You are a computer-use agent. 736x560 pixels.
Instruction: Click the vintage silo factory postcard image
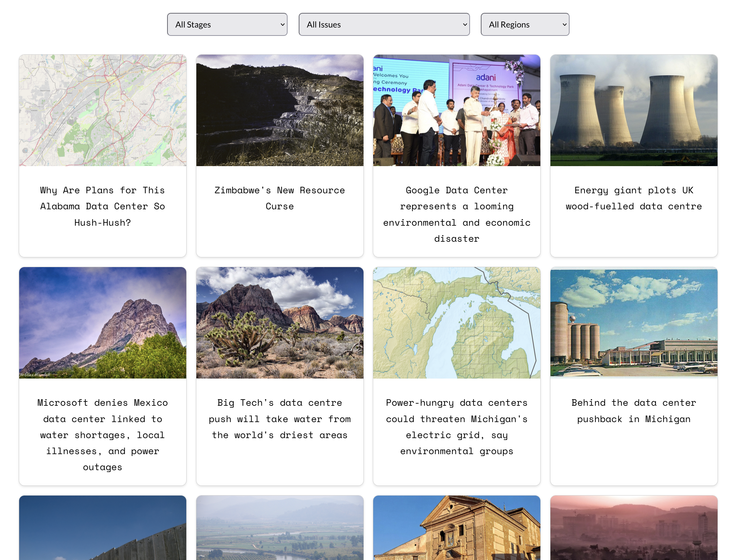coord(634,322)
